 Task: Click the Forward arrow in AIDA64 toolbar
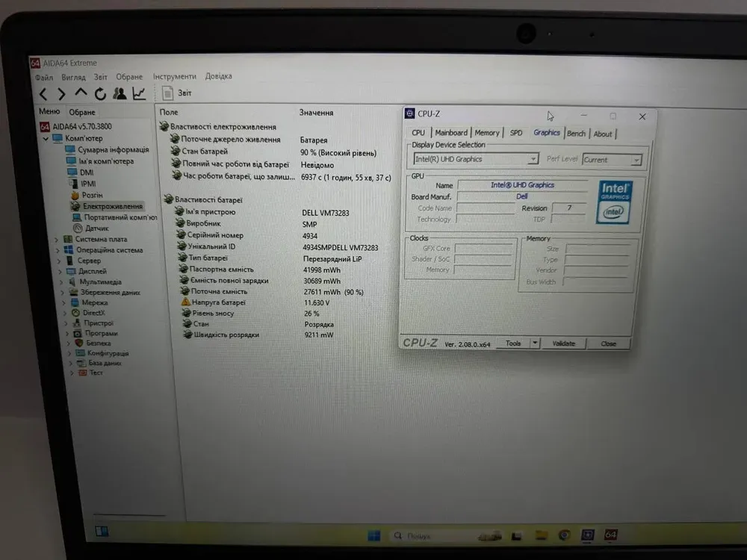62,94
